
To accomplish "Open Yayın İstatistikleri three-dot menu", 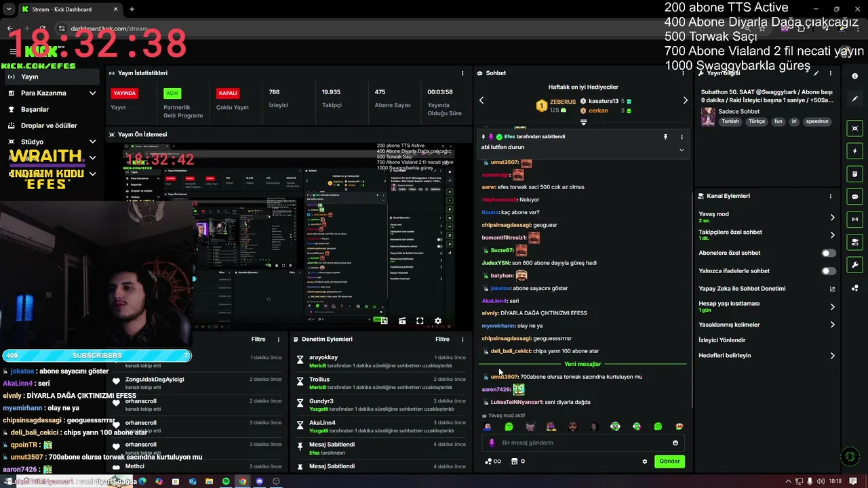I will (462, 73).
